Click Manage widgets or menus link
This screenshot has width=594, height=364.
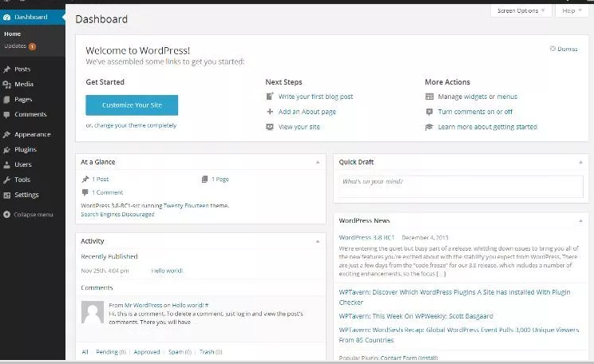tap(477, 97)
